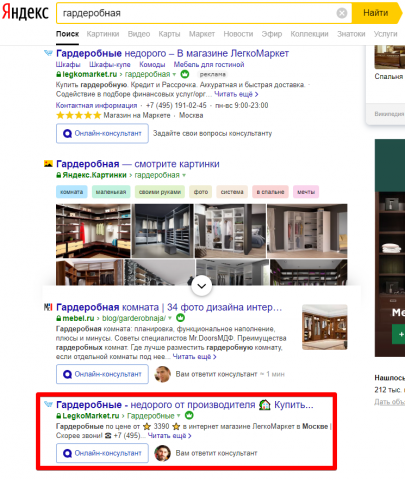
Task: Click the Шкафы-купе sitelink
Action: coord(110,64)
